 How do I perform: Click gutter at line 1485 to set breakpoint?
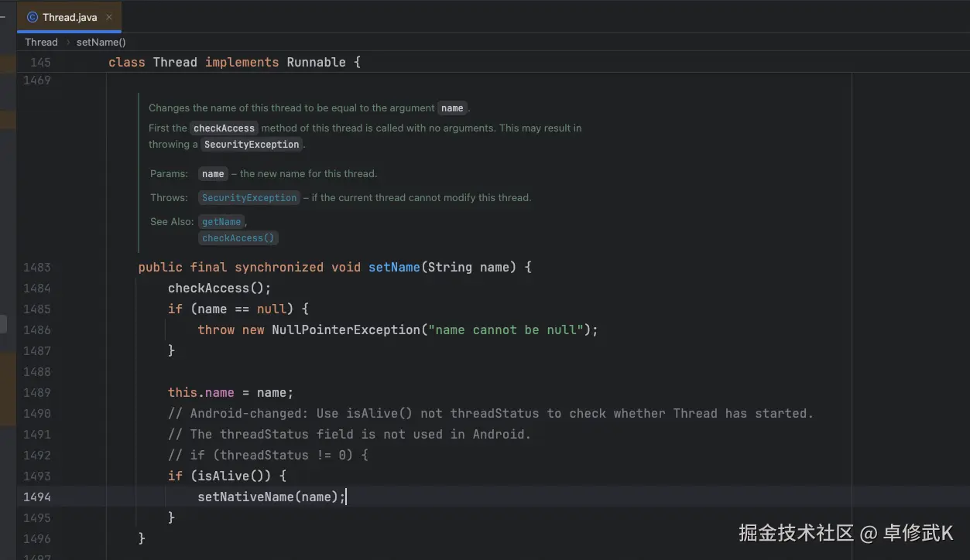point(36,309)
